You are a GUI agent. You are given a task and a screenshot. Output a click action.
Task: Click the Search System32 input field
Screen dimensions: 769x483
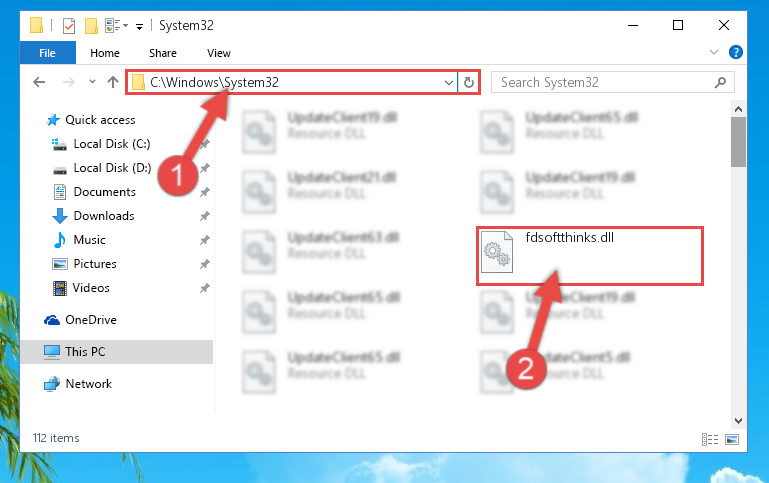(x=606, y=82)
